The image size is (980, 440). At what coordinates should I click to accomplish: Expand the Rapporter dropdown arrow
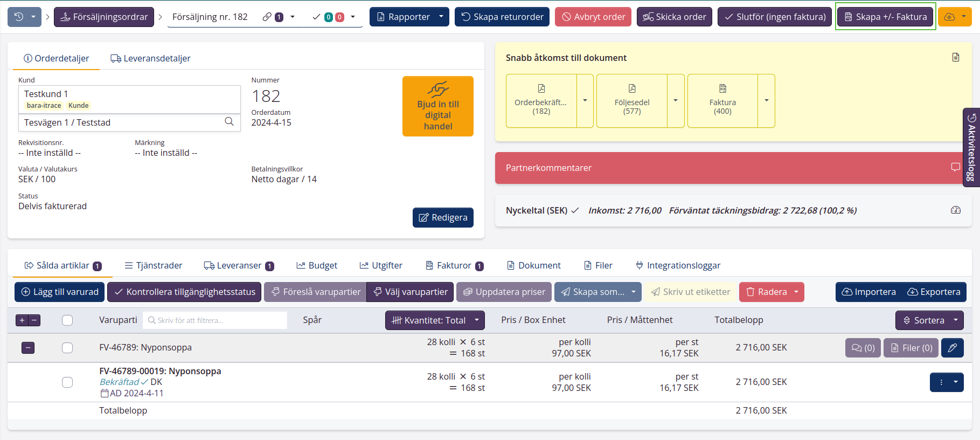click(x=441, y=17)
